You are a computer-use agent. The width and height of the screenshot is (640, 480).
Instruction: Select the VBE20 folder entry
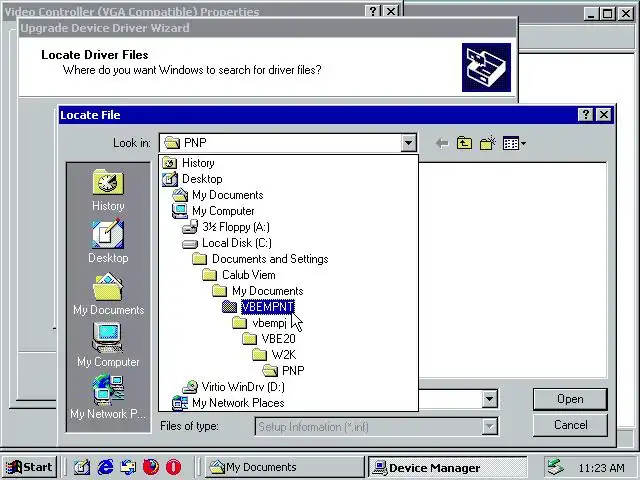coord(278,339)
